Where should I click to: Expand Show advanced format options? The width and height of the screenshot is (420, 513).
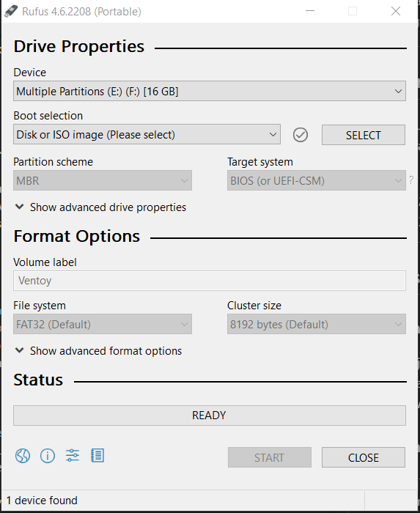(98, 351)
